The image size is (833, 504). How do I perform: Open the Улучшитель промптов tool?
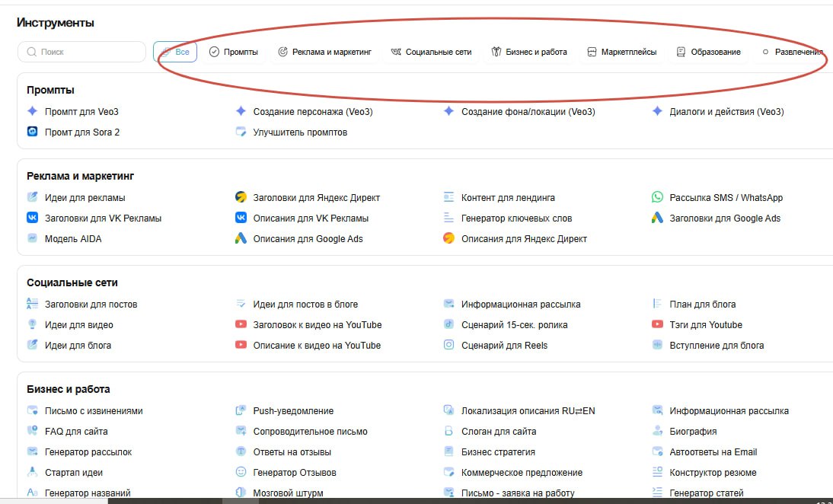(300, 132)
